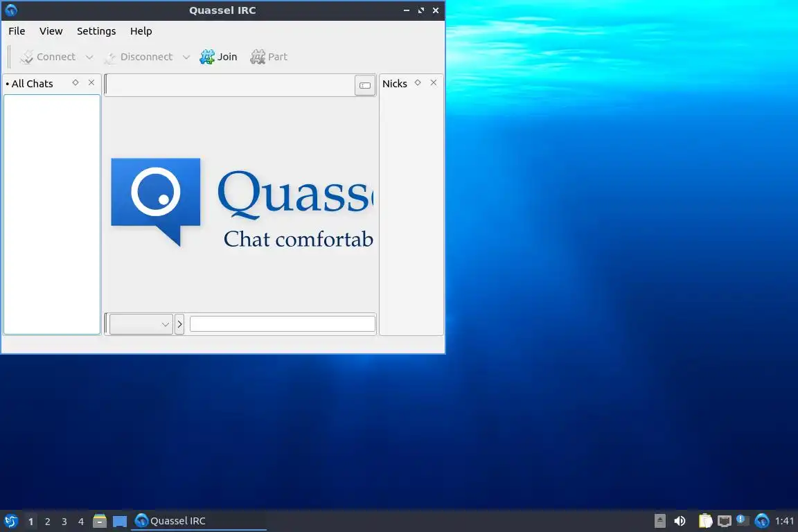Switch to virtual desktop 3

point(64,522)
